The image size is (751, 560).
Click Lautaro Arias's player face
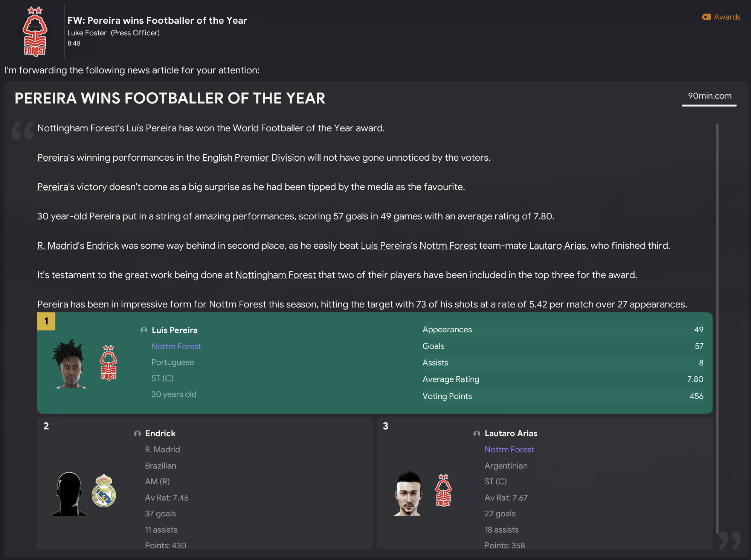coord(408,493)
